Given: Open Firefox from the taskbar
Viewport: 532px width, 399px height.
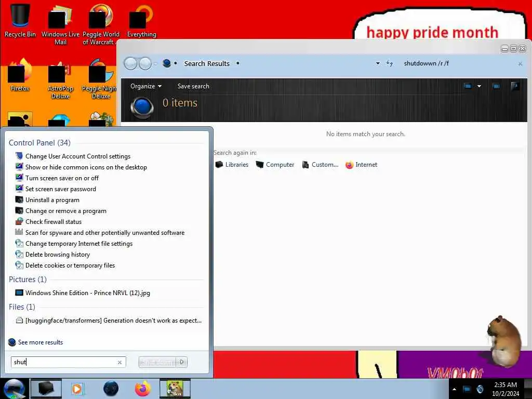Looking at the screenshot, I should point(142,389).
